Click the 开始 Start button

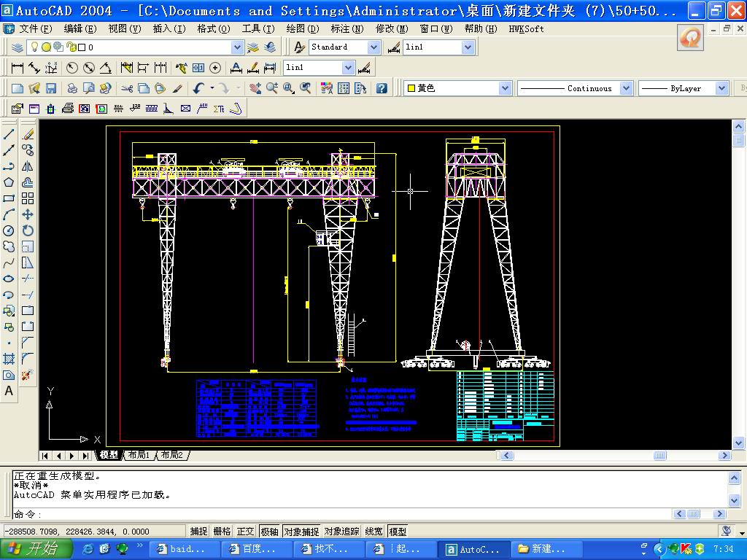point(33,549)
